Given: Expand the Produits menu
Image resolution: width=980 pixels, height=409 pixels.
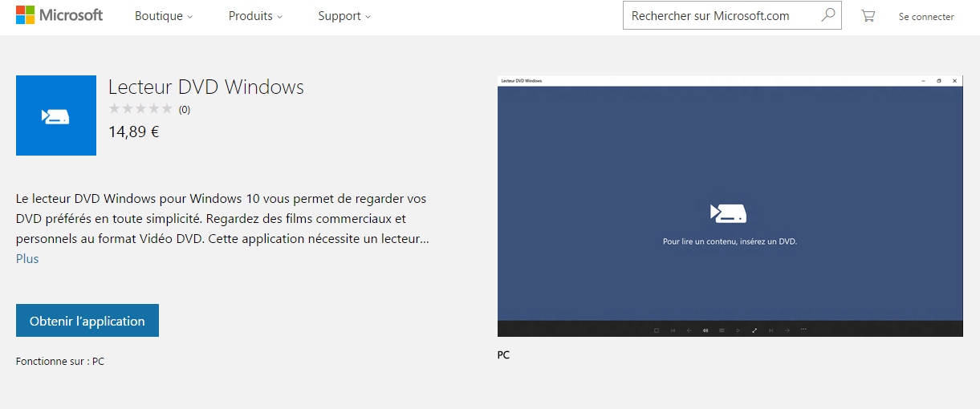Looking at the screenshot, I should [255, 16].
